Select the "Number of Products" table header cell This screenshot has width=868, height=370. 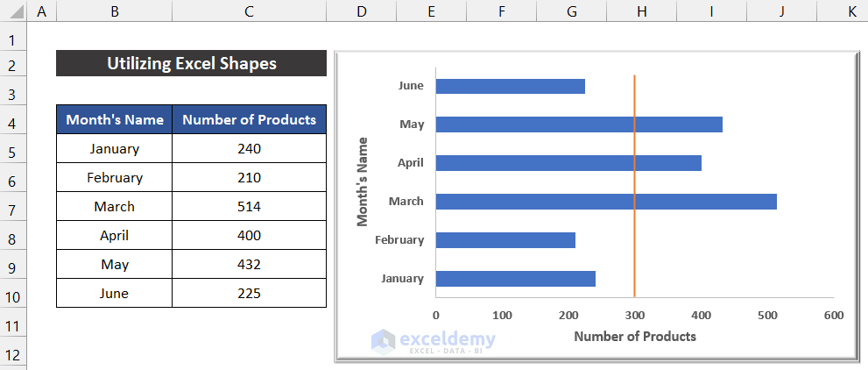coord(250,120)
